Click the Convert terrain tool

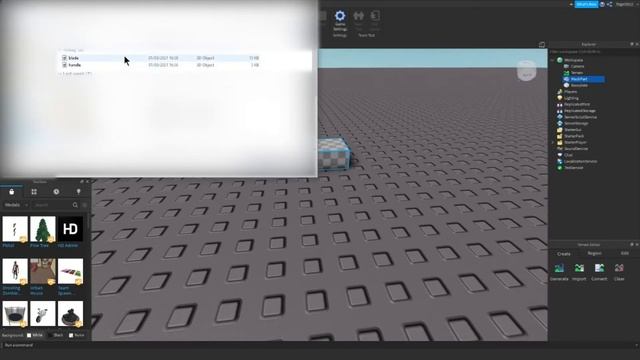(599, 272)
